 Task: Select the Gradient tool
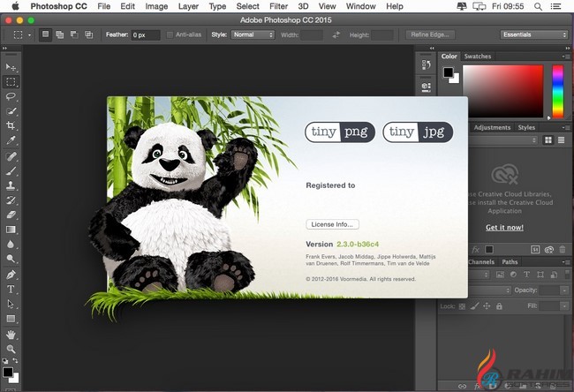11,230
